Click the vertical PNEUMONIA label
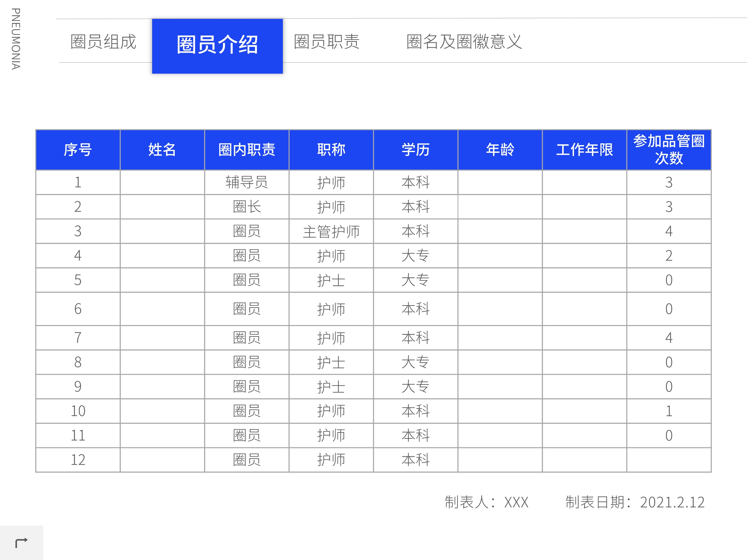This screenshot has height=560, width=747. 16,39
